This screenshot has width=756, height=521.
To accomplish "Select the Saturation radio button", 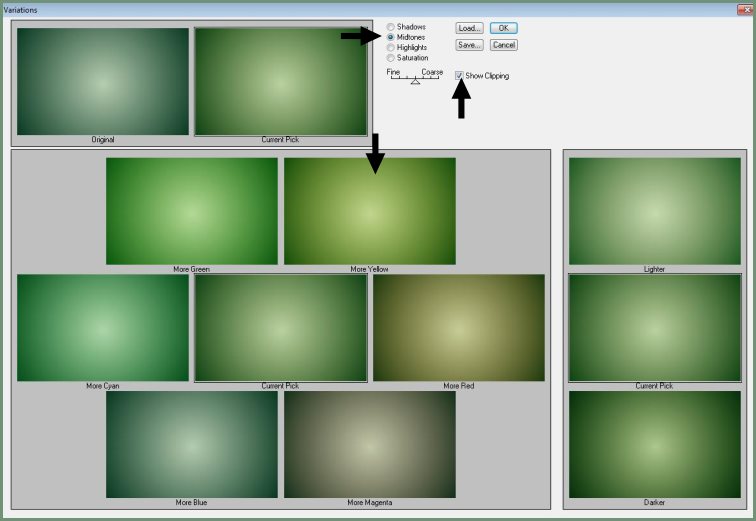I will 390,58.
